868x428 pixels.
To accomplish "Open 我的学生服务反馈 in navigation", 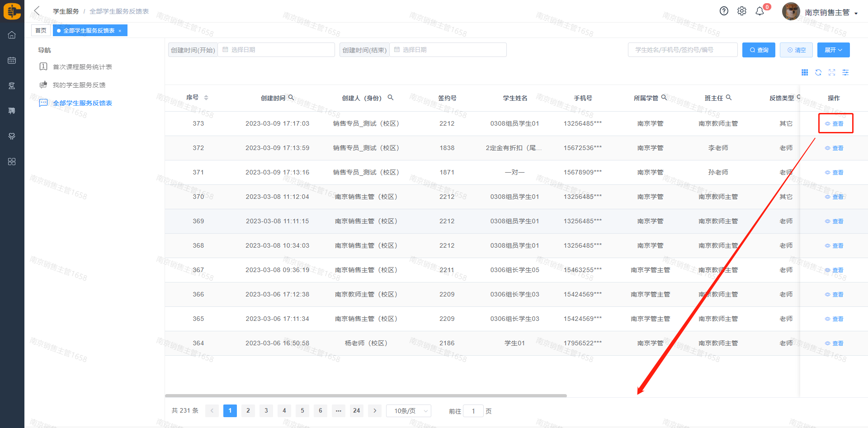I will (x=79, y=85).
